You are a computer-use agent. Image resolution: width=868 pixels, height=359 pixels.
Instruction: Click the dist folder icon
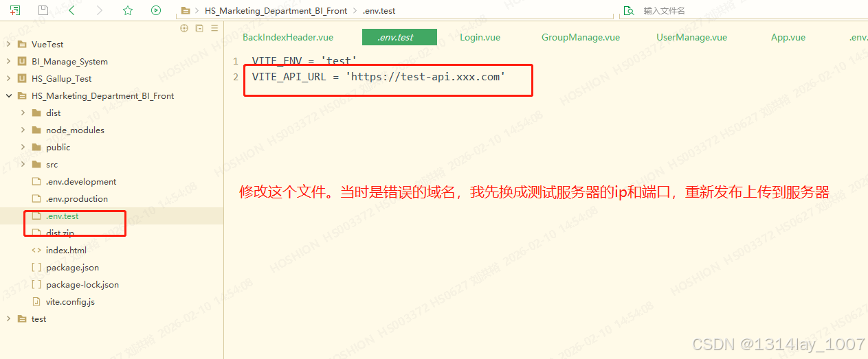point(36,113)
